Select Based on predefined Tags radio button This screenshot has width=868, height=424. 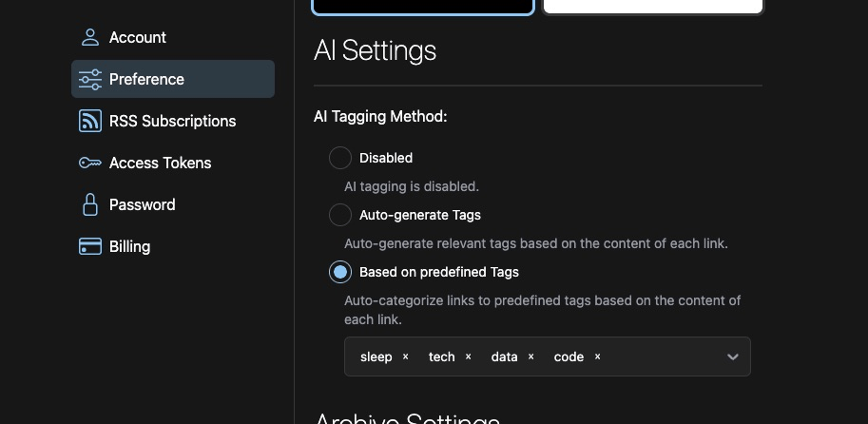[x=340, y=272]
